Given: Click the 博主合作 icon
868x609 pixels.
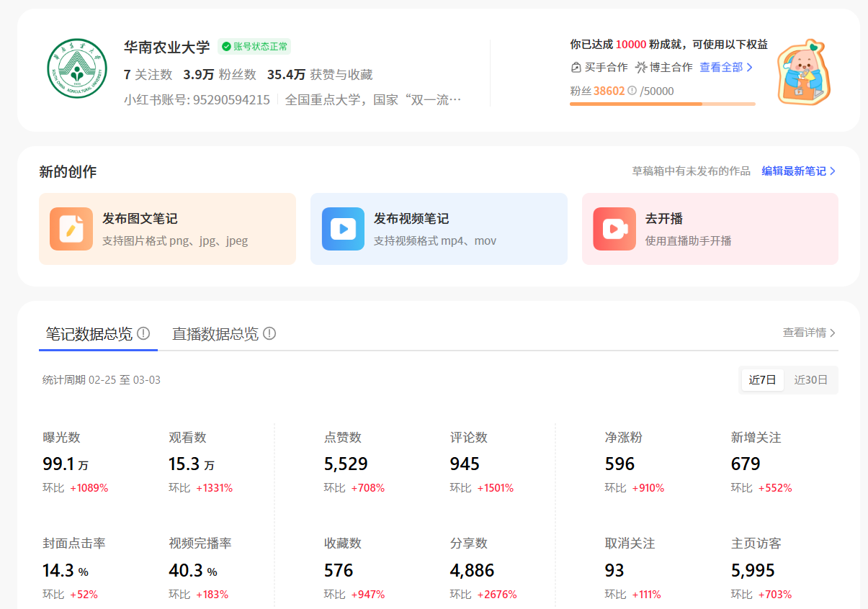Looking at the screenshot, I should coord(641,68).
